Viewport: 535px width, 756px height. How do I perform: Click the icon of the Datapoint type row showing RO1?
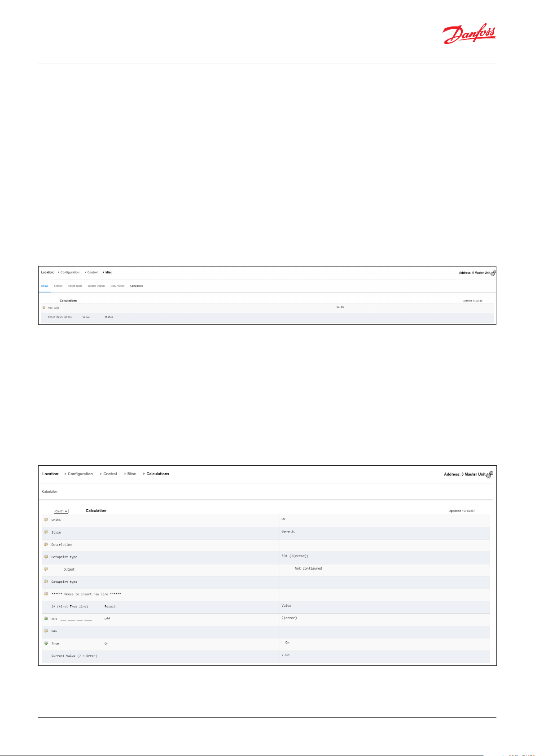point(46,557)
